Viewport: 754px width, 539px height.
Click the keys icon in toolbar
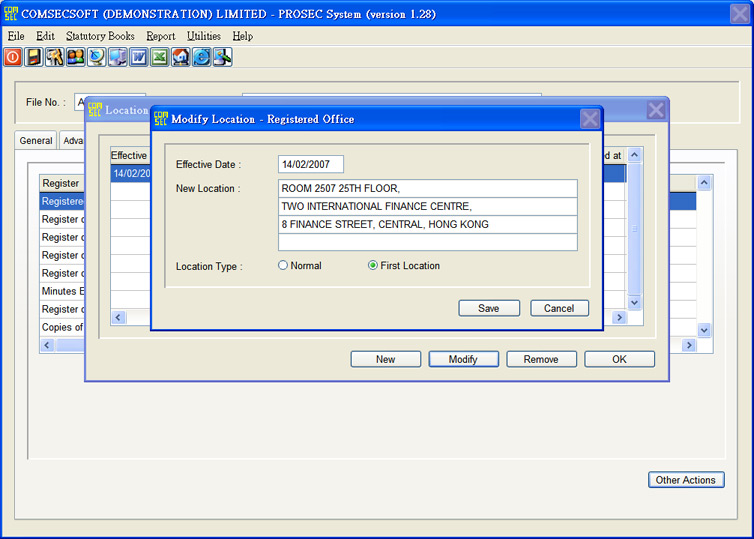coord(55,57)
